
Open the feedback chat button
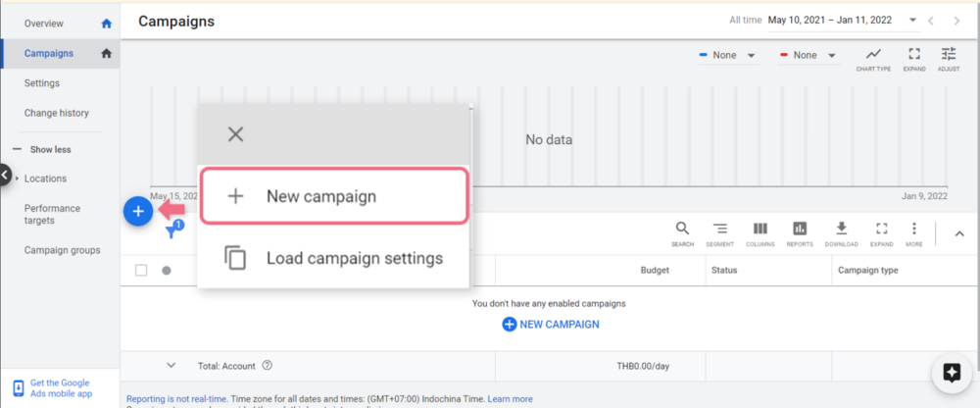click(x=952, y=374)
